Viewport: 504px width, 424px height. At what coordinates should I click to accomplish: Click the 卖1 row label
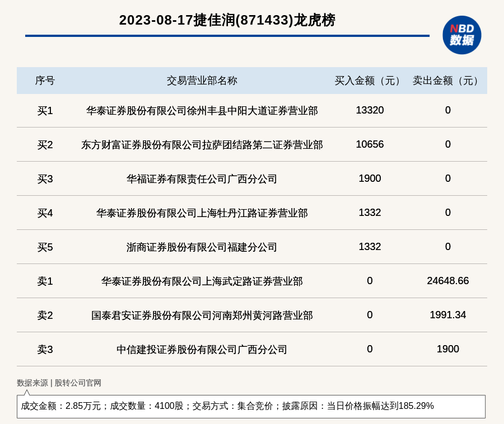click(x=45, y=281)
